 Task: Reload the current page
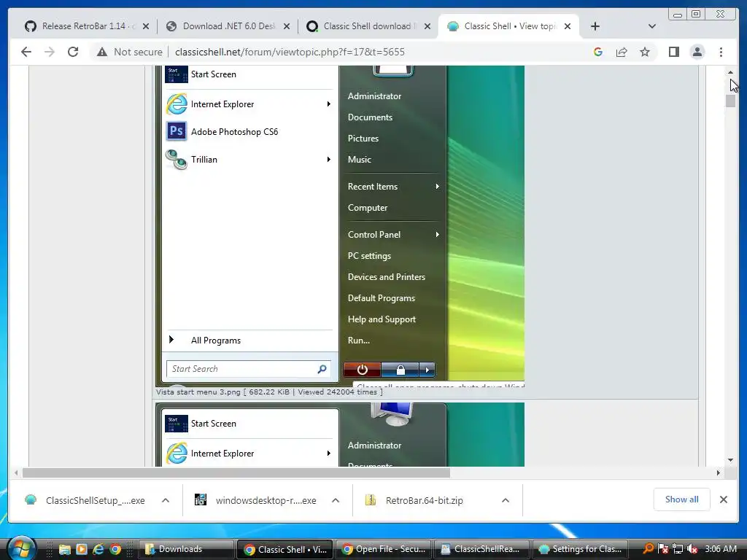73,52
